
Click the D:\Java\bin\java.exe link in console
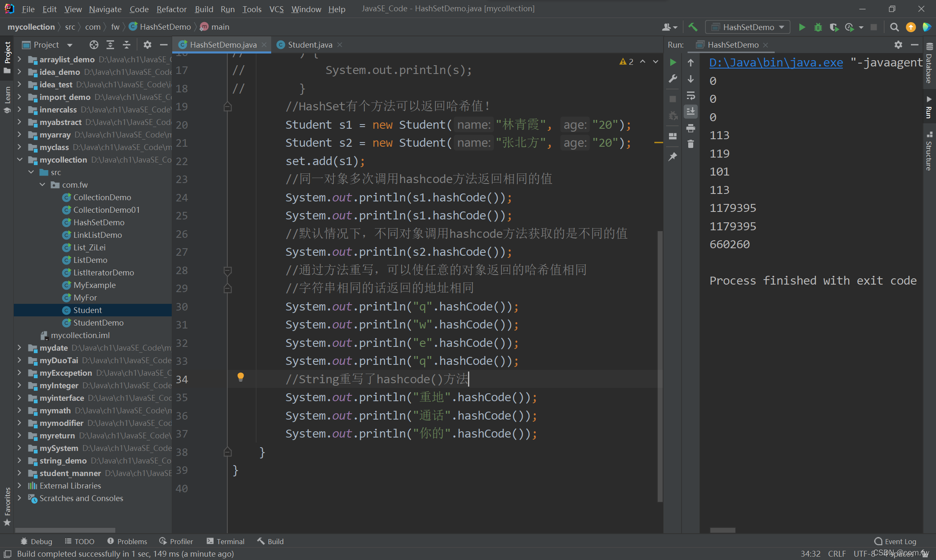[776, 63]
